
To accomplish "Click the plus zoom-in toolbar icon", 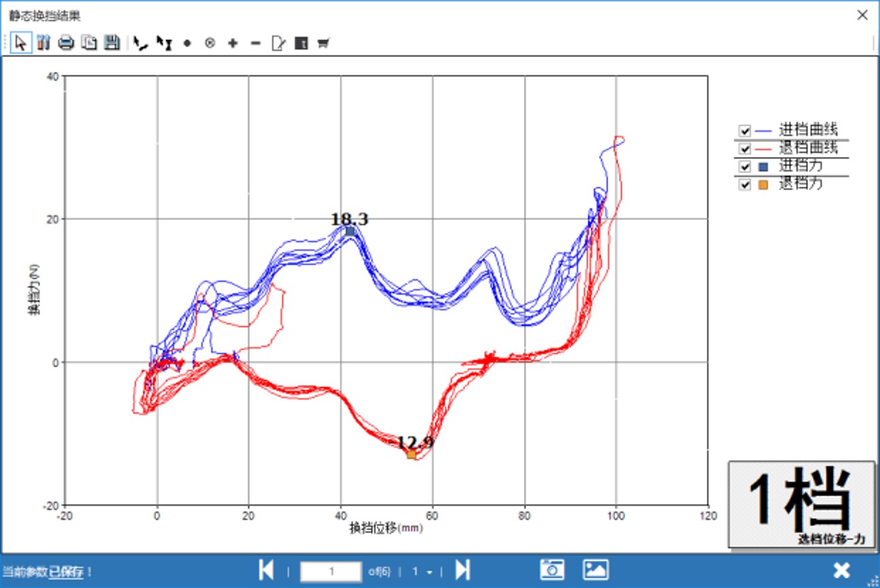I will tap(233, 43).
